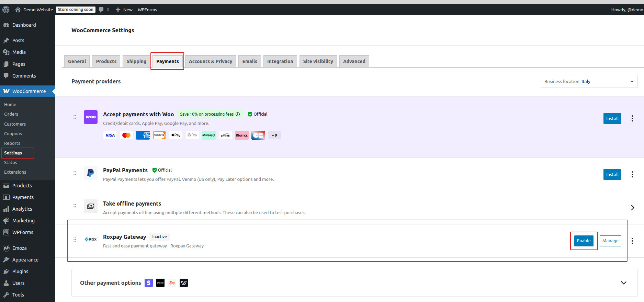This screenshot has height=302, width=644.
Task: Open the Advanced tab
Action: coord(354,61)
